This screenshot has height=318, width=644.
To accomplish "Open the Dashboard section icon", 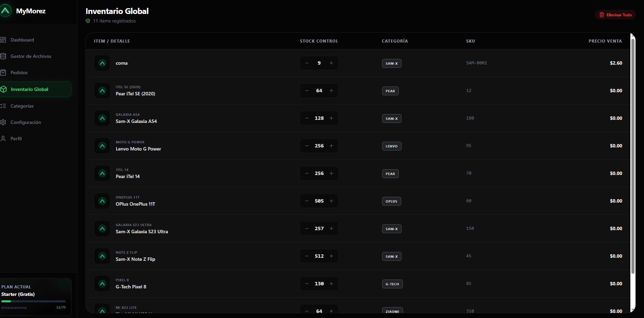I will 4,40.
